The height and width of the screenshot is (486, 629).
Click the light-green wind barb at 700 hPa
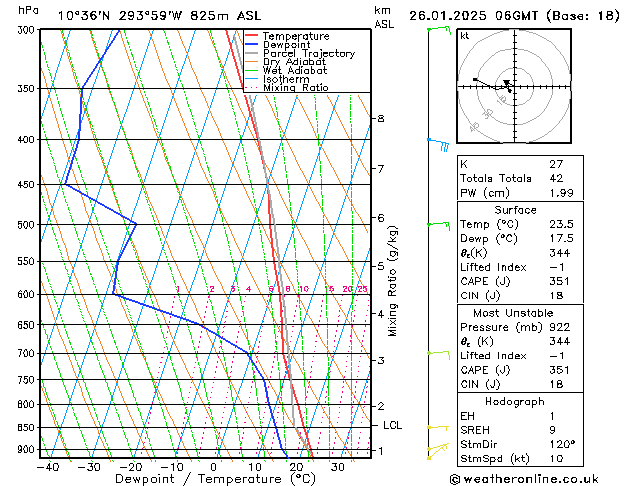pyautogui.click(x=438, y=354)
